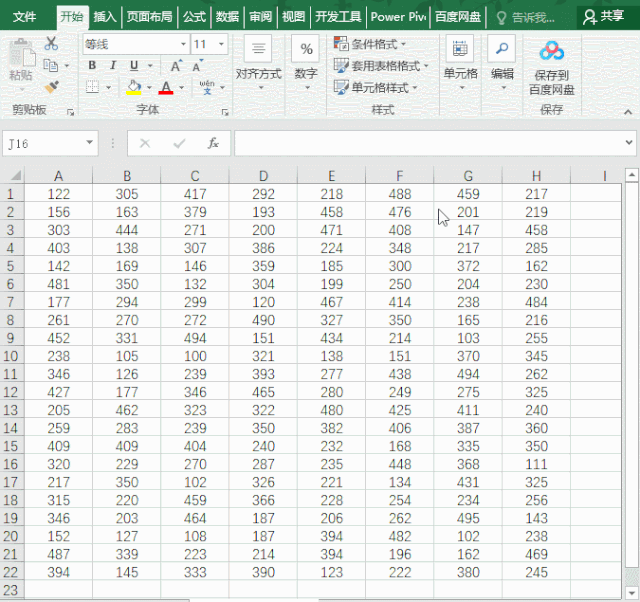640x602 pixels.
Task: Select cell H22 with value 245
Action: coord(536,572)
